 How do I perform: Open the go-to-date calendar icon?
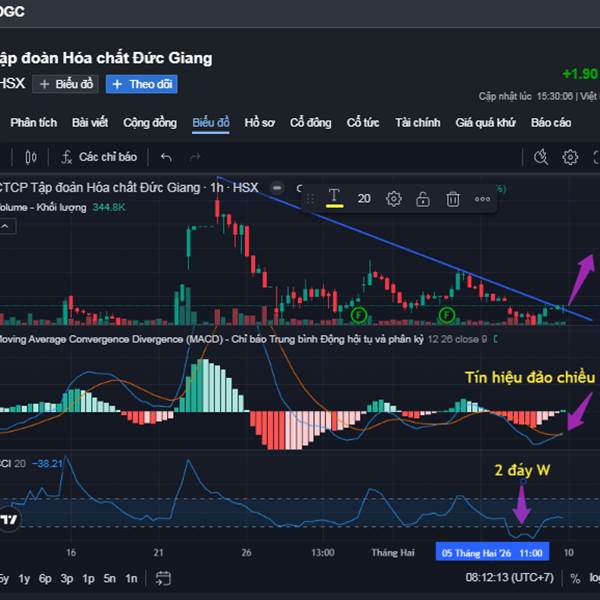click(163, 578)
